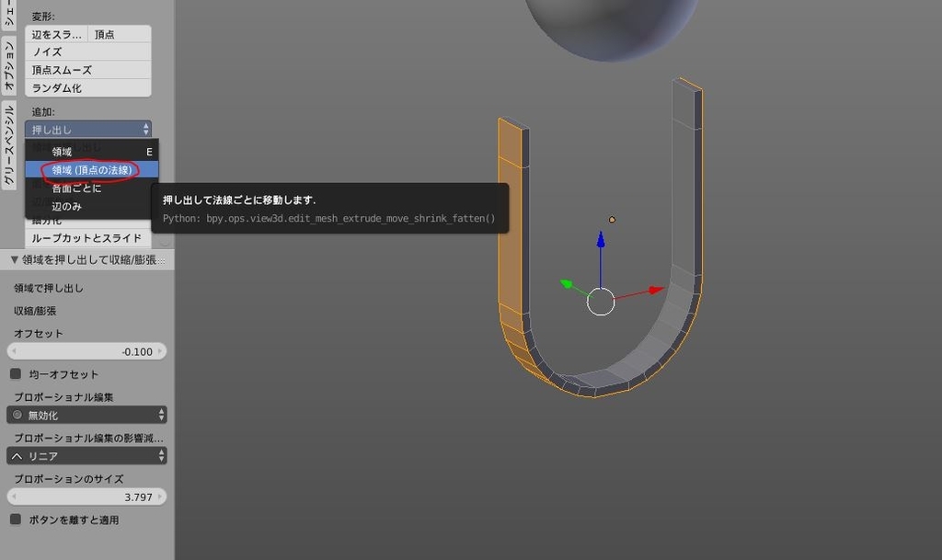Apply the ノイズ deform tool
This screenshot has height=560, width=942.
[87, 51]
